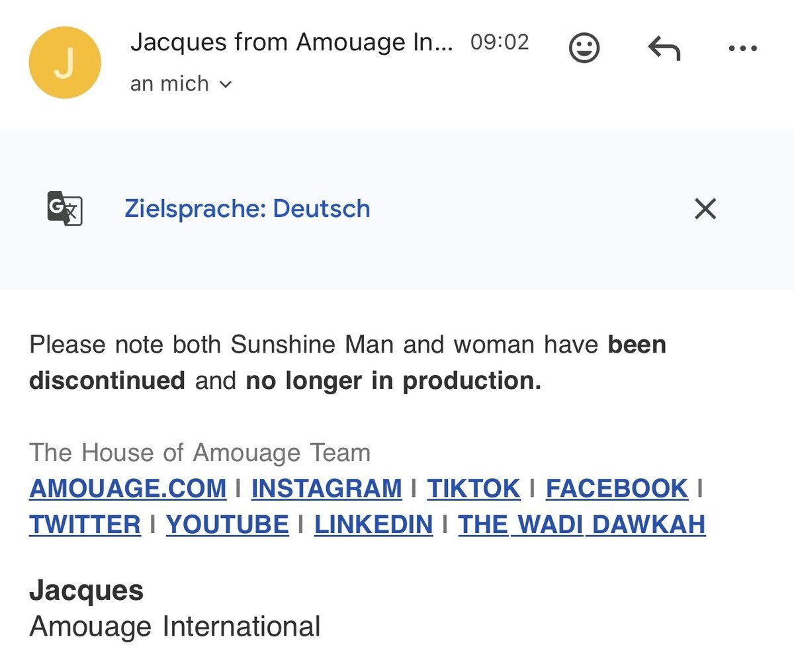Tap the reply arrow icon
The width and height of the screenshot is (794, 672).
tap(664, 48)
